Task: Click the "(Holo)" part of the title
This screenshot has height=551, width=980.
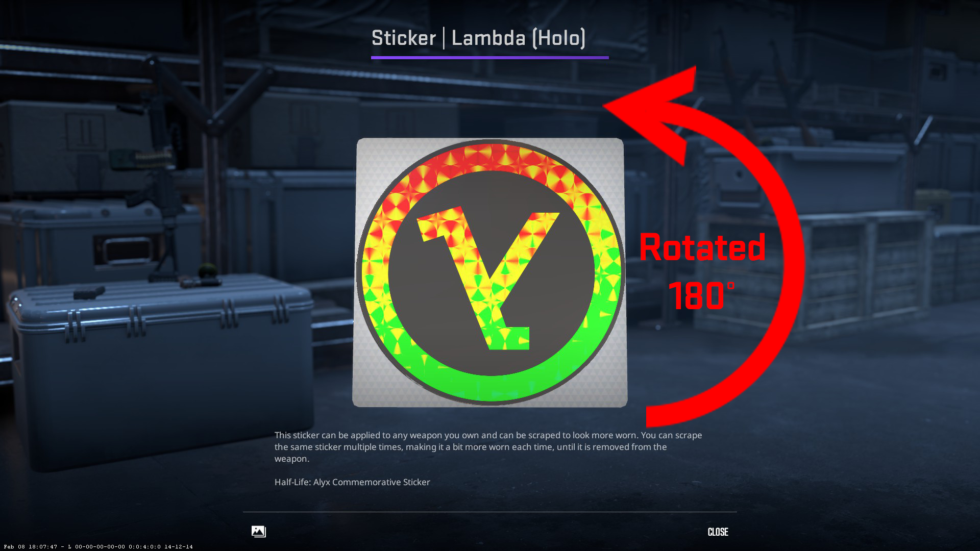Action: click(559, 38)
